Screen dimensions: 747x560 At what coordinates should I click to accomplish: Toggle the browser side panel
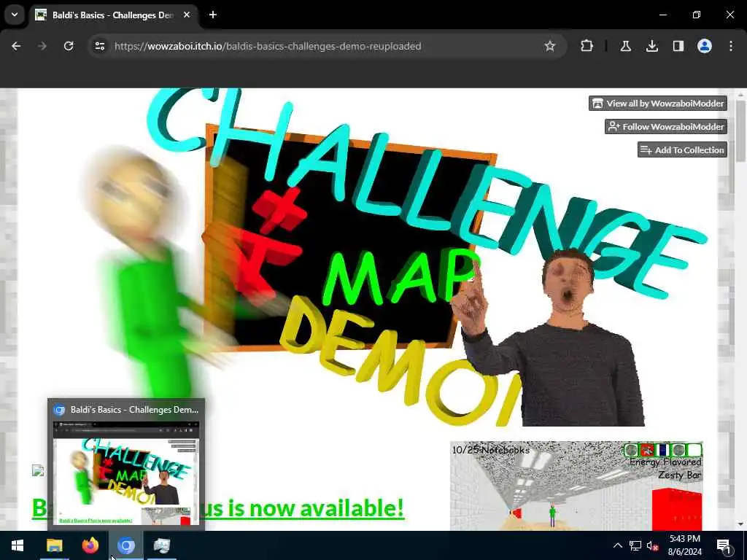pos(678,46)
